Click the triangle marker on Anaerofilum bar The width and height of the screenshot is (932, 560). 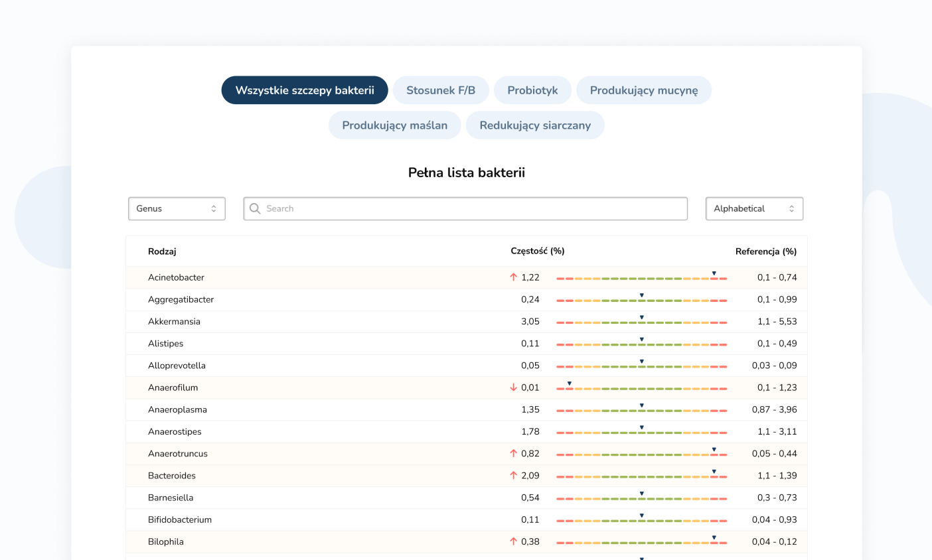point(570,384)
